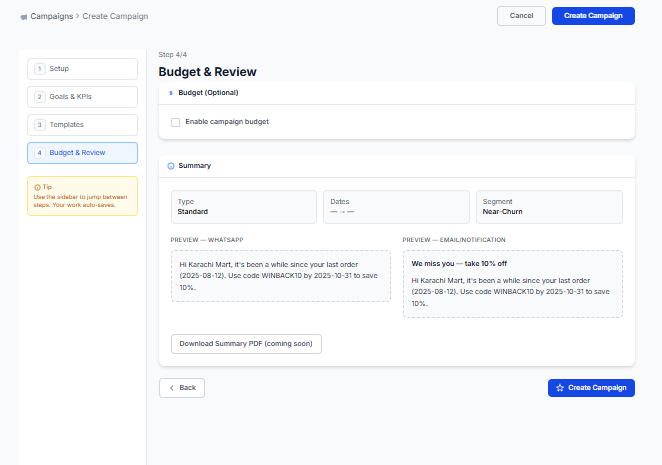Click the back chevron arrow icon
662x465 pixels.
tap(172, 387)
